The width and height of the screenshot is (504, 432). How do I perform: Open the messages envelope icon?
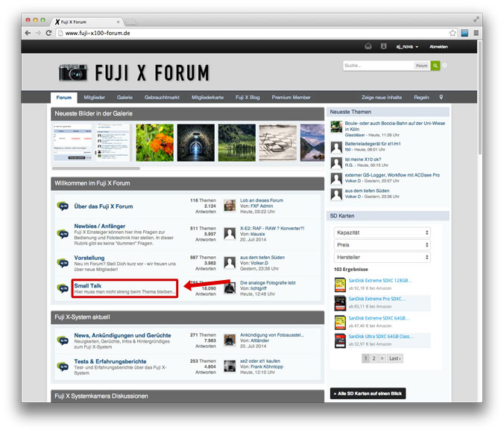coord(368,46)
